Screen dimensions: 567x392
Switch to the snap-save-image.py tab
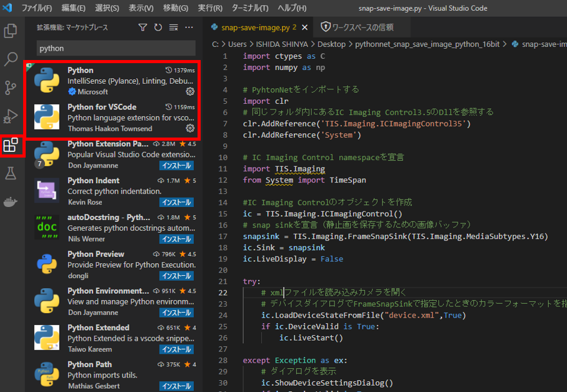259,28
